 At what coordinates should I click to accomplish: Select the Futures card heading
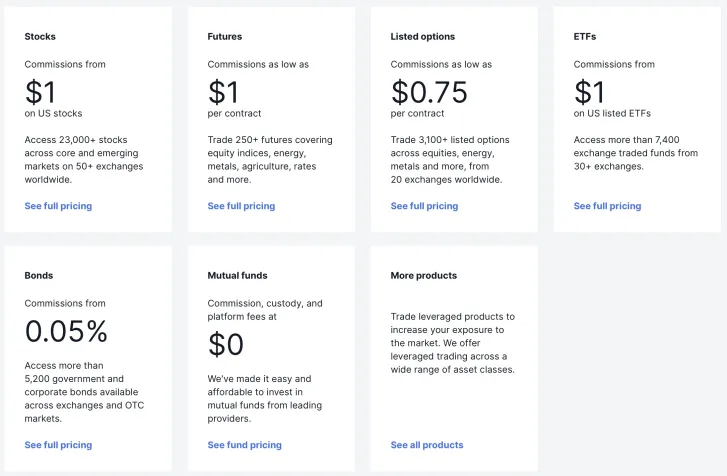(x=225, y=37)
